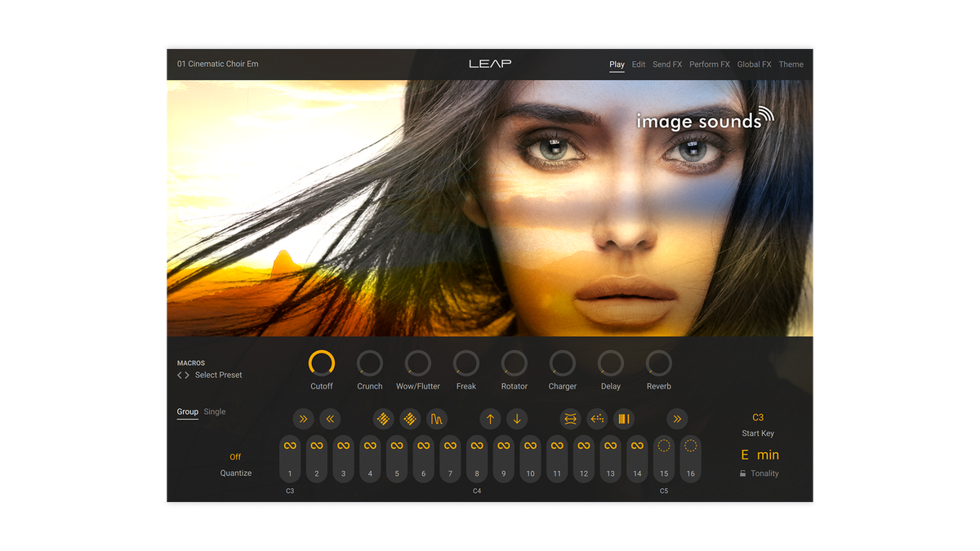This screenshot has width=980, height=551.
Task: Switch to the Play tab
Action: (617, 64)
